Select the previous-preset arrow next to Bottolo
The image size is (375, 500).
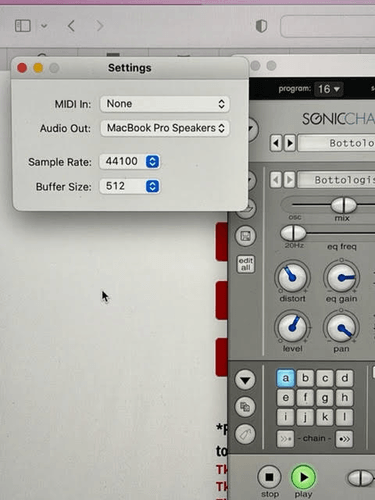click(276, 143)
